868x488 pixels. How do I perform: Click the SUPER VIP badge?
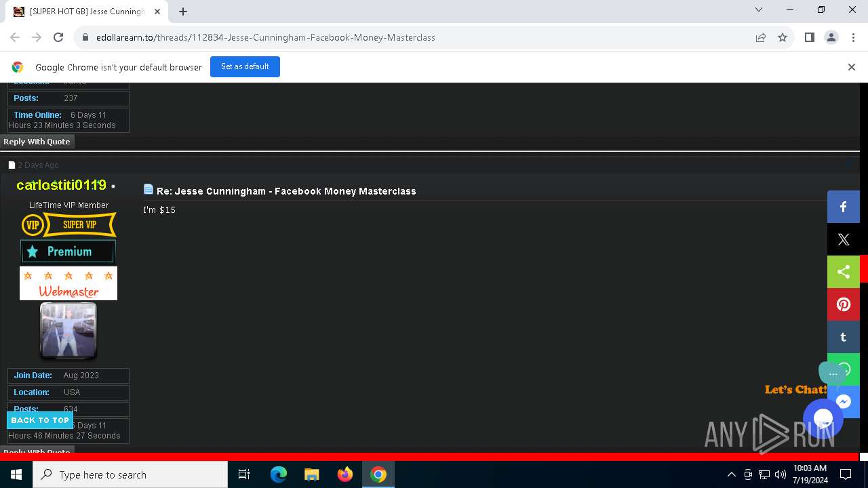68,224
